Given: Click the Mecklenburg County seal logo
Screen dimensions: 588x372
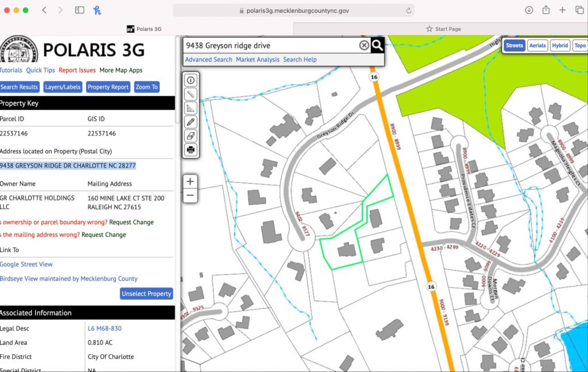Looking at the screenshot, I should [x=19, y=49].
